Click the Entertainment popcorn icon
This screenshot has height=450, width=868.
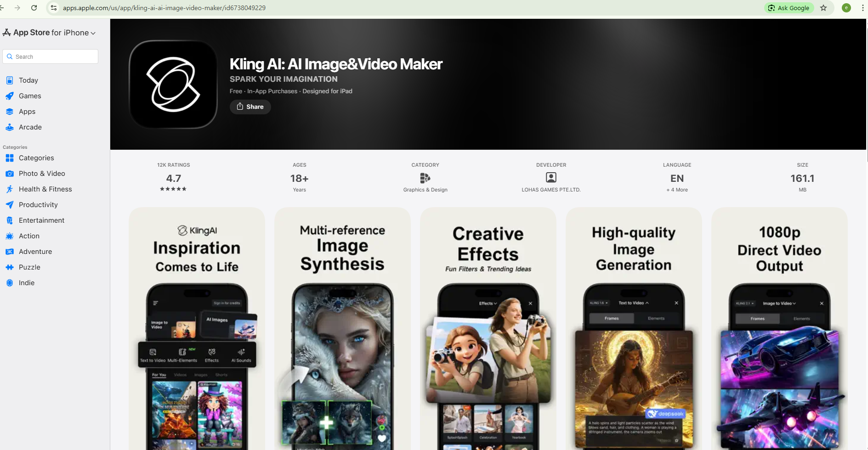(10, 220)
